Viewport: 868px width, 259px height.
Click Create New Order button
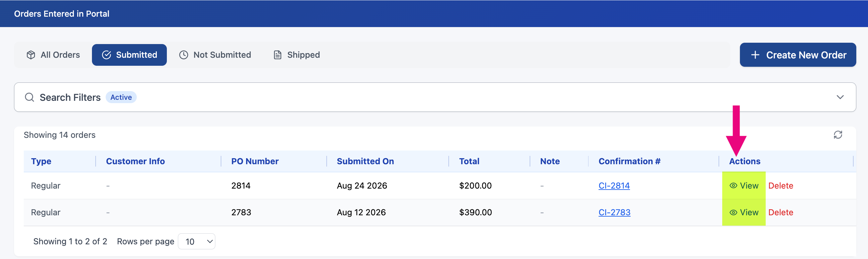point(797,55)
